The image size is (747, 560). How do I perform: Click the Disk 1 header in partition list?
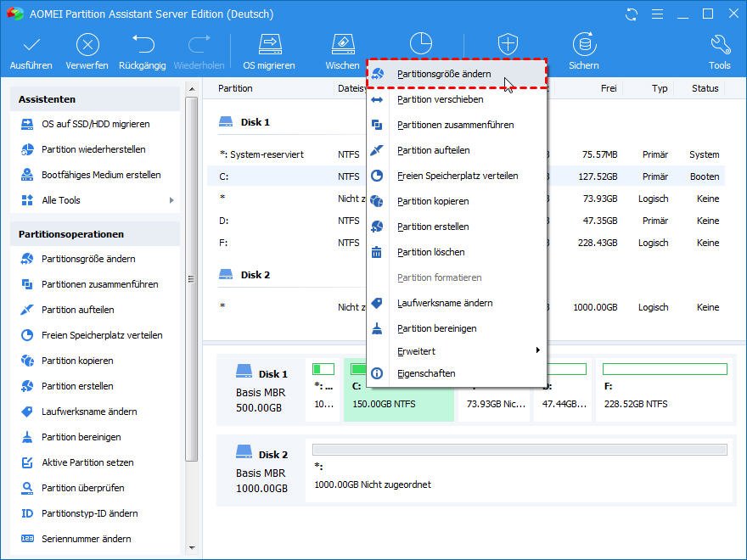tap(244, 122)
